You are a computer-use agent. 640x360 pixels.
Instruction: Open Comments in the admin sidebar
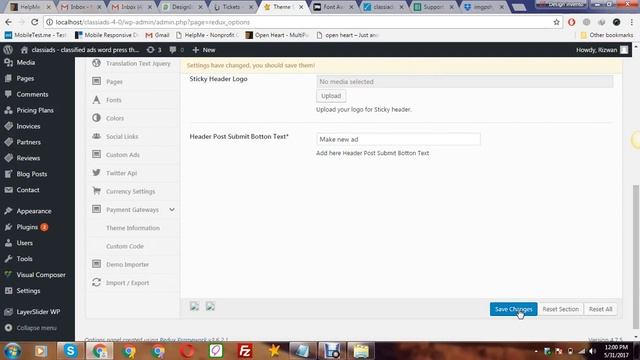32,94
